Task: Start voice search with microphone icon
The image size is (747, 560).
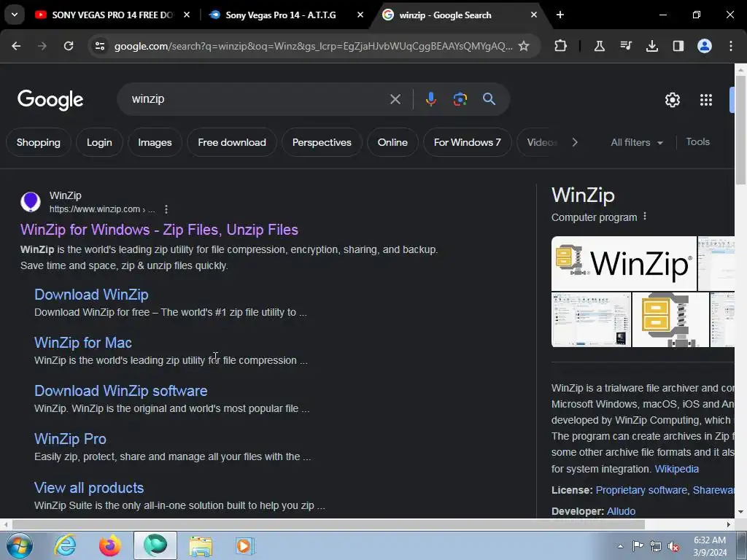Action: click(x=430, y=99)
